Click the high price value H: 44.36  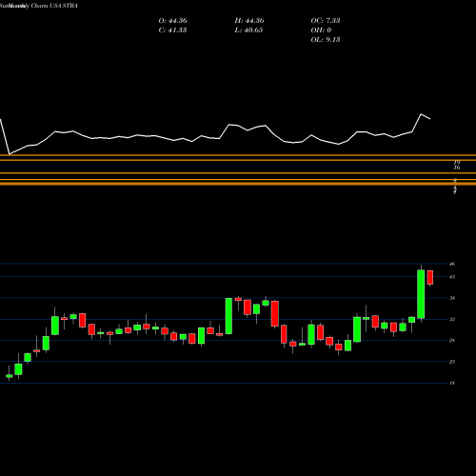pos(249,21)
